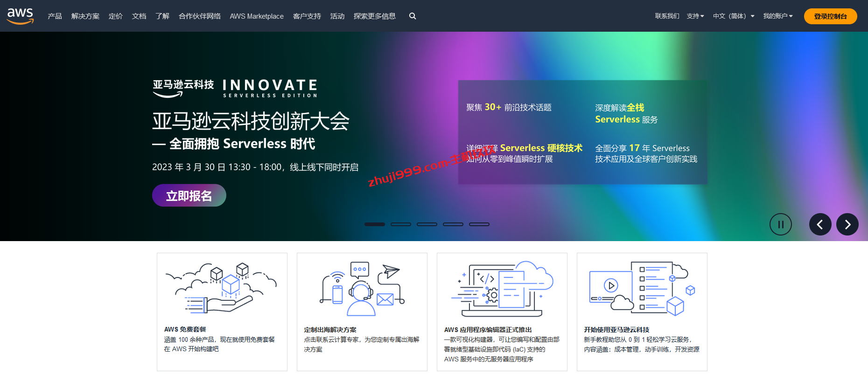Select the second carousel indicator dash
Screen dimensions: 868x374
click(x=401, y=224)
